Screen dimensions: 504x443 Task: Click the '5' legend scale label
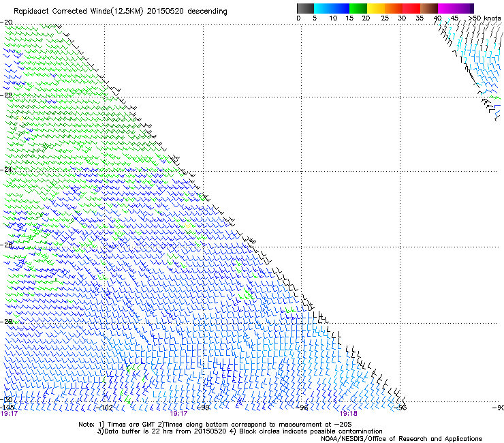315,18
